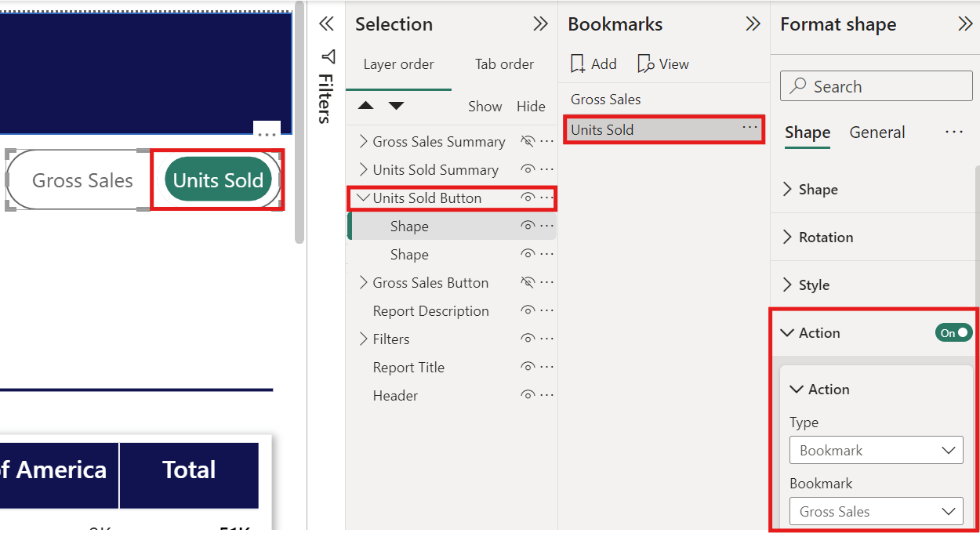Switch to Tab order tab
The width and height of the screenshot is (980, 533).
coord(504,64)
